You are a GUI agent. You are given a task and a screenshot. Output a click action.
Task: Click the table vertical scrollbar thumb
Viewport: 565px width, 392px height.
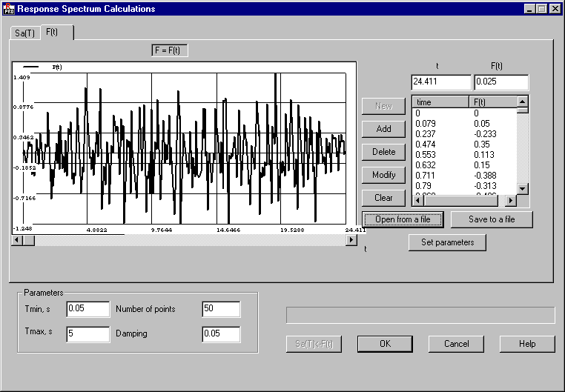pyautogui.click(x=523, y=110)
